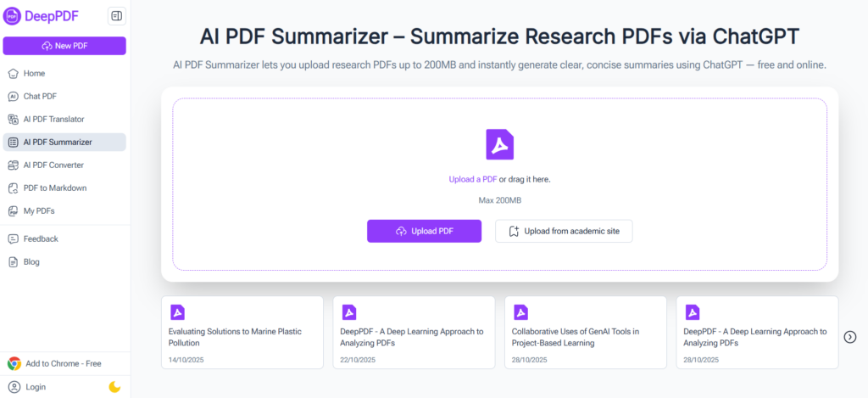
Task: Click Upload from academic site button
Action: tap(564, 231)
